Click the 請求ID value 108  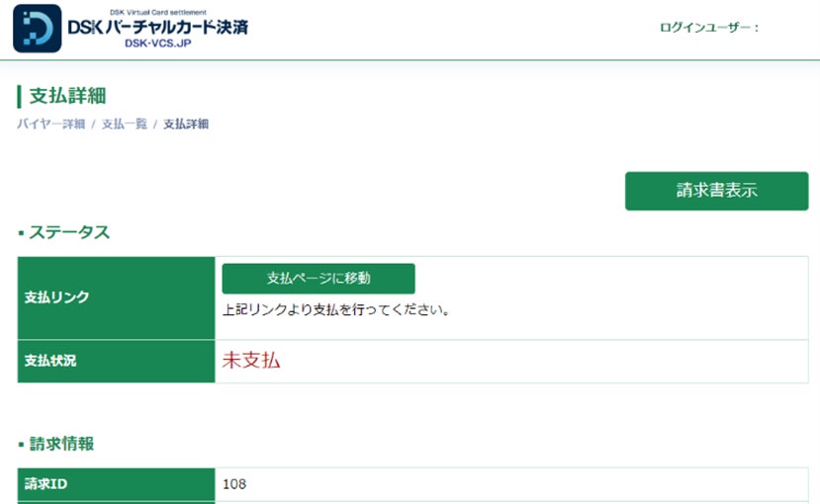click(x=234, y=484)
